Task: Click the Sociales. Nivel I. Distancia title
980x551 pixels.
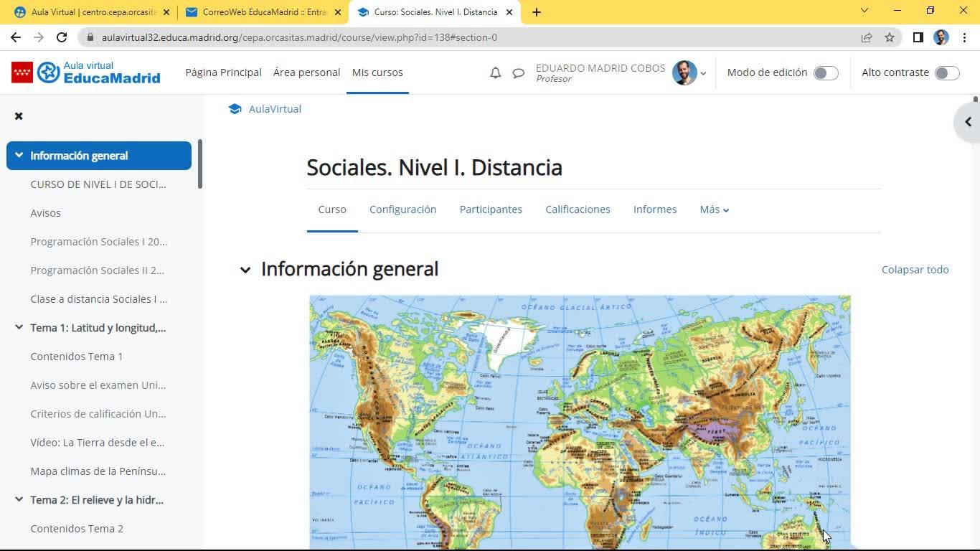Action: click(434, 167)
